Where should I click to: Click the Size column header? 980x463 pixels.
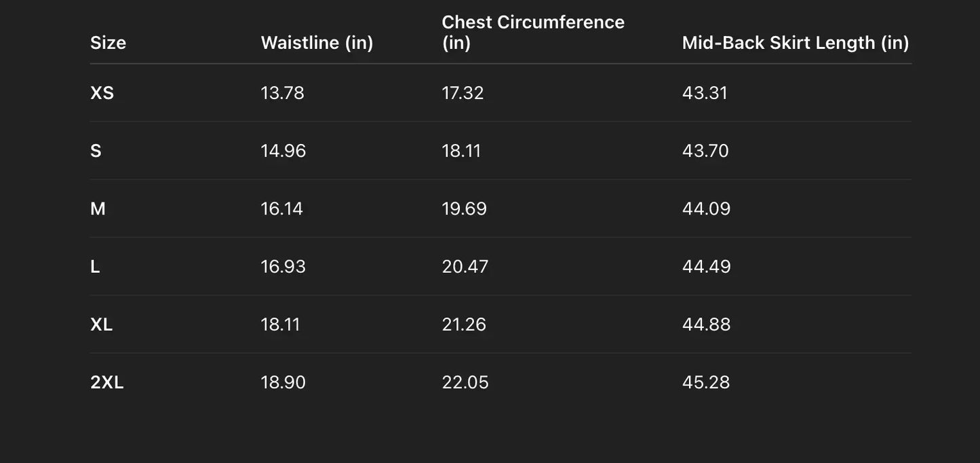(108, 43)
